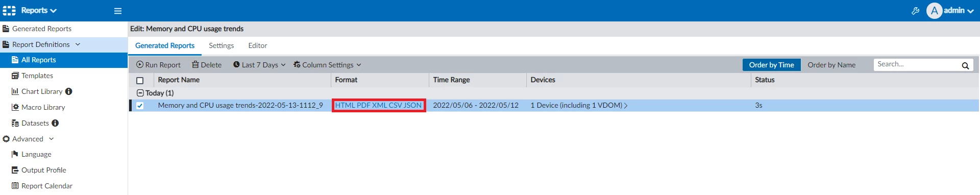The height and width of the screenshot is (195, 980).
Task: Open Language in sidebar
Action: click(x=36, y=154)
